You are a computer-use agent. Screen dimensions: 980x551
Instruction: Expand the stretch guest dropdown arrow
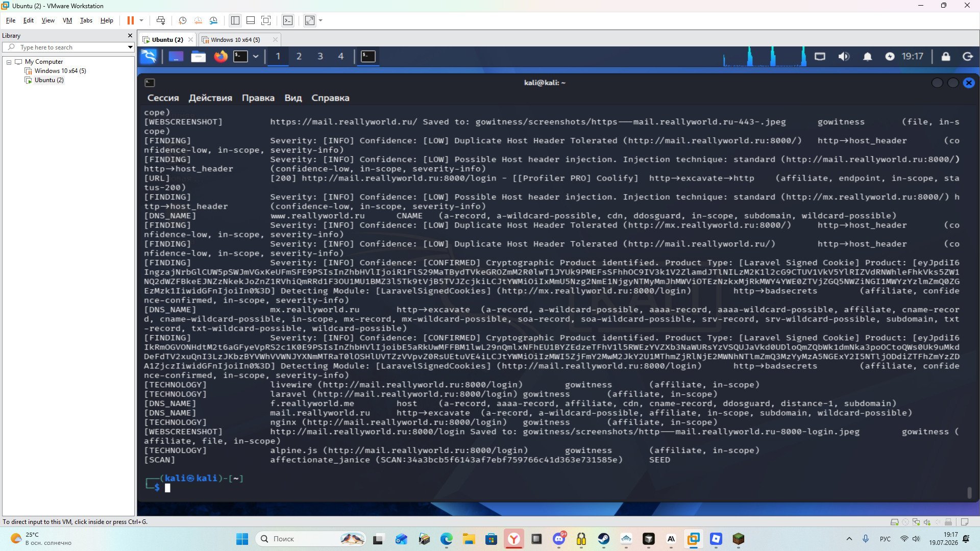point(321,20)
